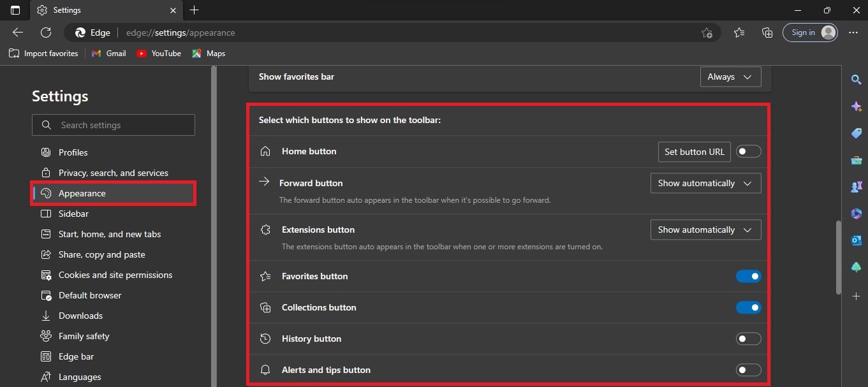Click the browser refresh icon
Image resolution: width=868 pixels, height=387 pixels.
click(46, 33)
